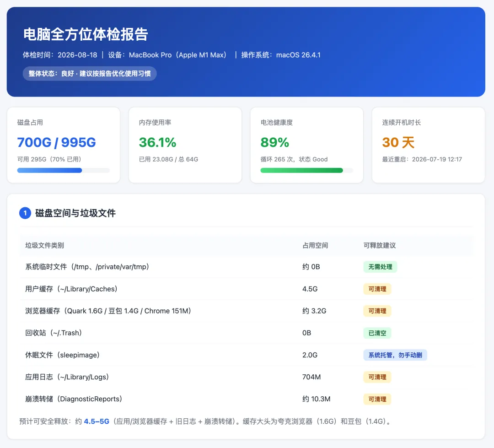
Task: Click the 最近重启 2026-07-19 12:17 text
Action: coord(422,159)
